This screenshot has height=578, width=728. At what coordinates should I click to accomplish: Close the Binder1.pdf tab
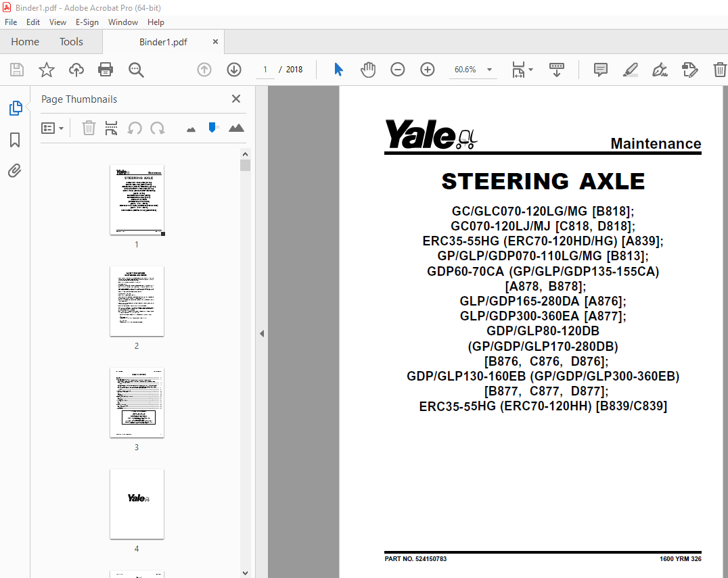(x=215, y=42)
